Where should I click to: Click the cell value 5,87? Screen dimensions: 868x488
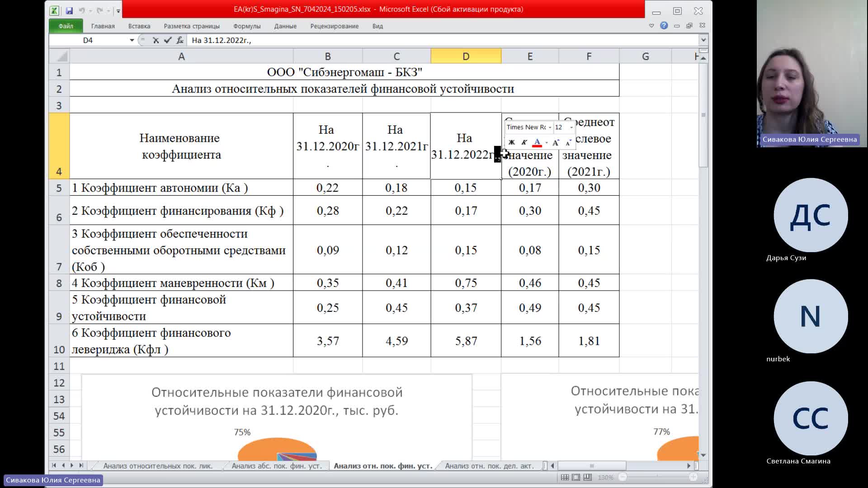click(466, 341)
